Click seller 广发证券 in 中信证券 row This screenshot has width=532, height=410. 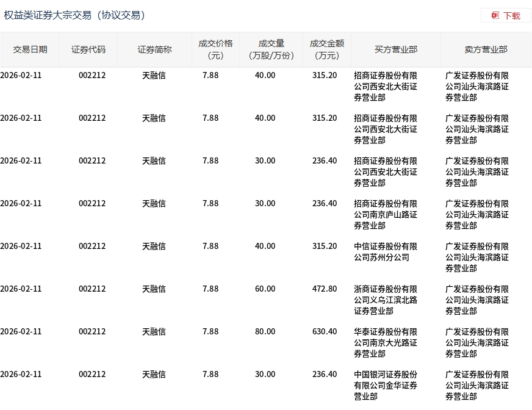click(477, 257)
